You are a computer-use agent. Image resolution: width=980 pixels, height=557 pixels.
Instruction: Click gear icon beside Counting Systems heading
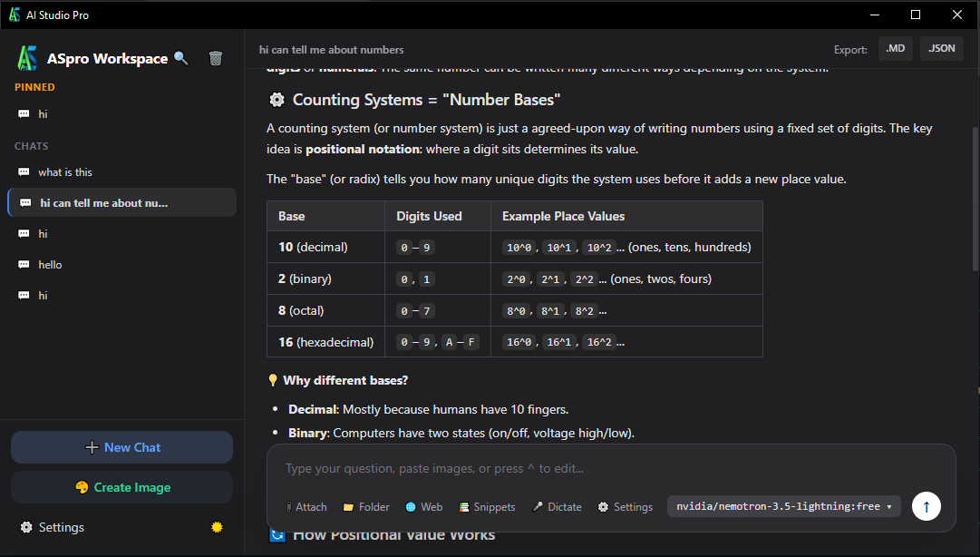coord(277,100)
